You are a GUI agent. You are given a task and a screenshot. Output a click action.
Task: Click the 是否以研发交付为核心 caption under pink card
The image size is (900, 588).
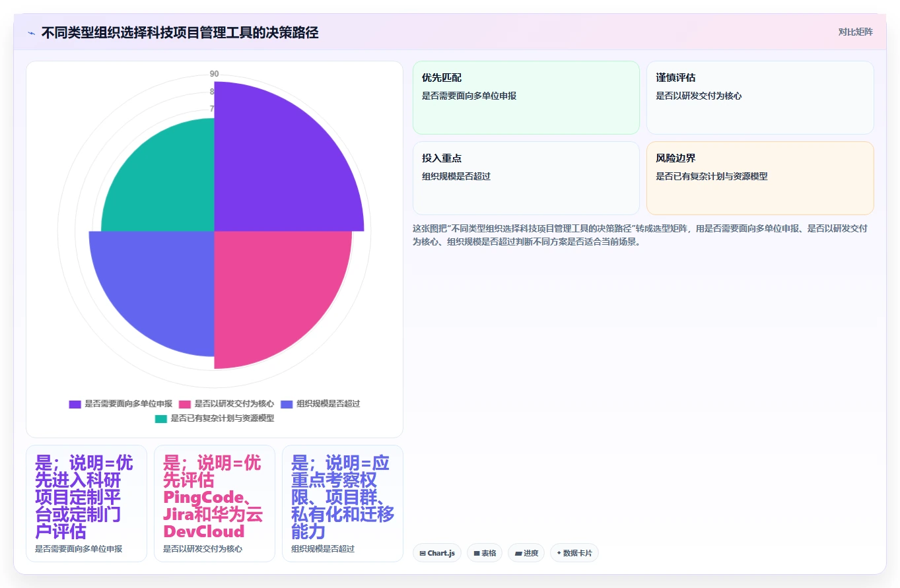pos(203,549)
